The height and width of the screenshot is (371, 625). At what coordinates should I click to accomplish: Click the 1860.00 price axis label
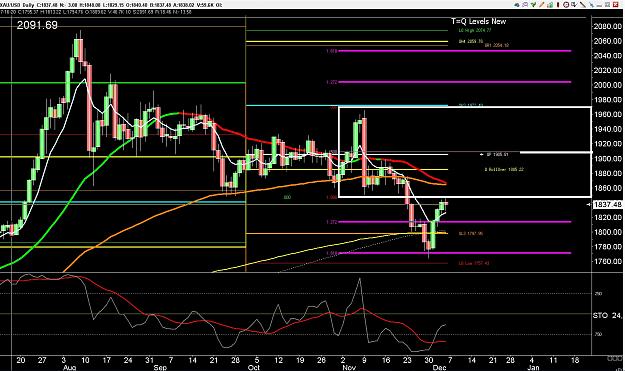point(607,188)
